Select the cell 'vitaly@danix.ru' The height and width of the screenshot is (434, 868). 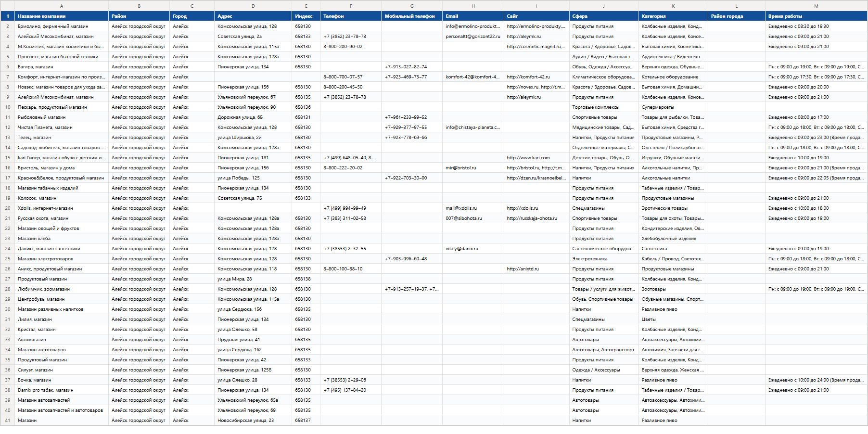pos(473,249)
